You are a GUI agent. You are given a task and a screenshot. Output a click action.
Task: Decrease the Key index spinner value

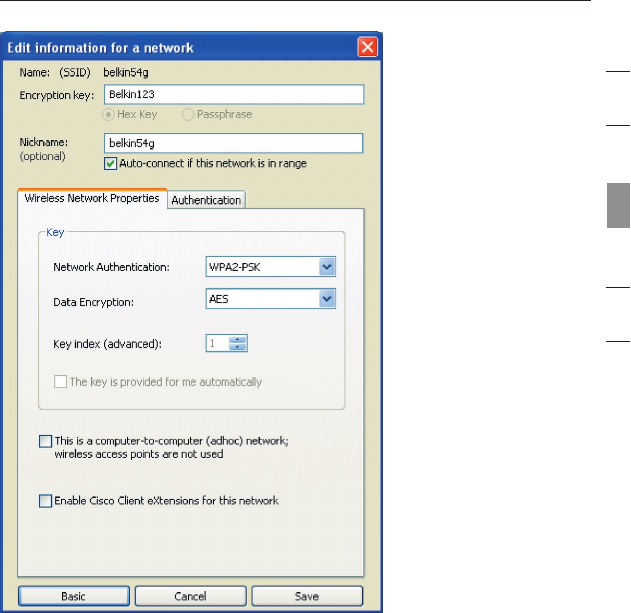click(237, 347)
